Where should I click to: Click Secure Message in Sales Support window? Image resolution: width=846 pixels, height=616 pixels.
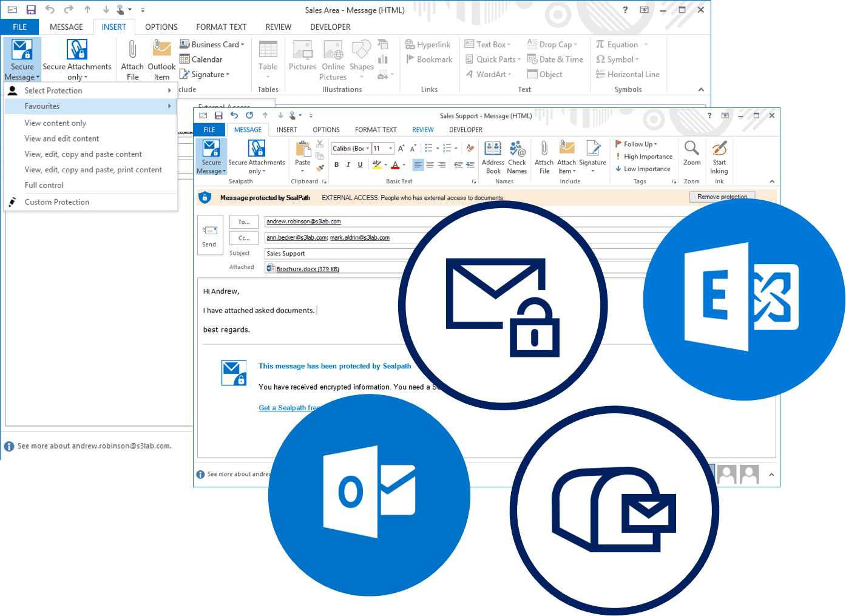click(x=211, y=157)
